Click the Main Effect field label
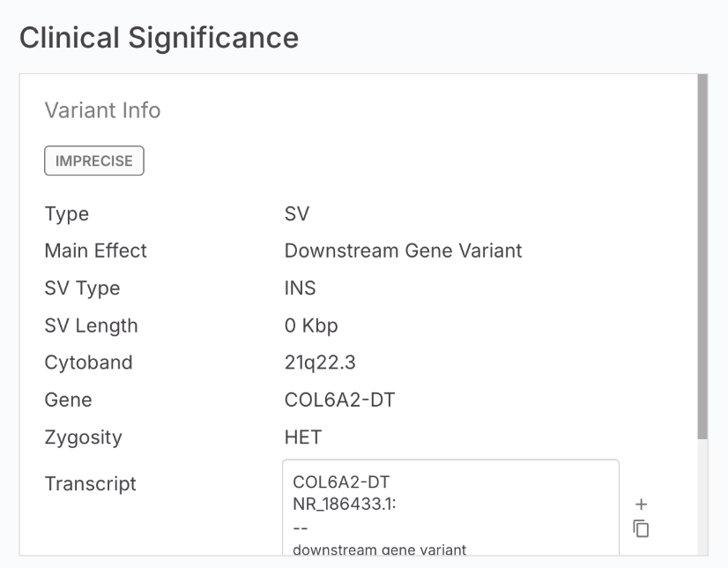 pyautogui.click(x=95, y=250)
